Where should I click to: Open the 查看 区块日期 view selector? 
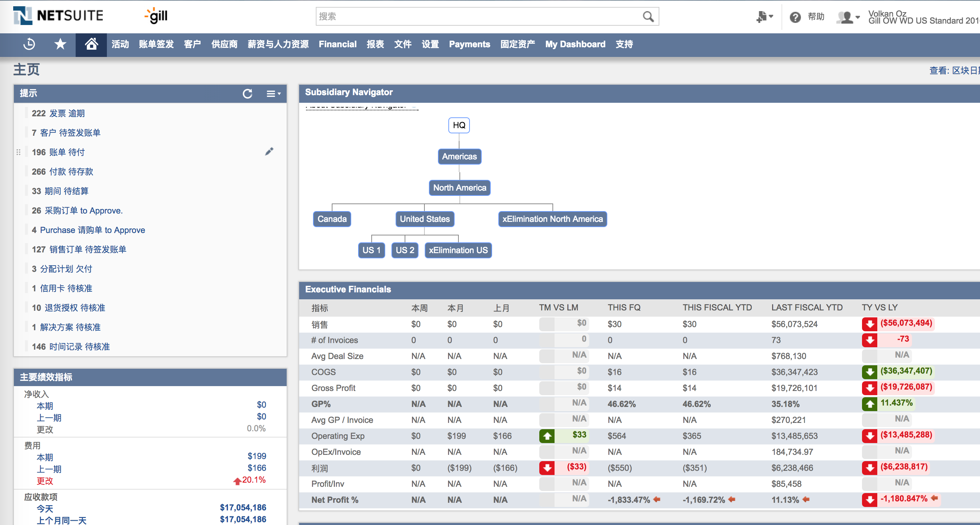tap(953, 70)
